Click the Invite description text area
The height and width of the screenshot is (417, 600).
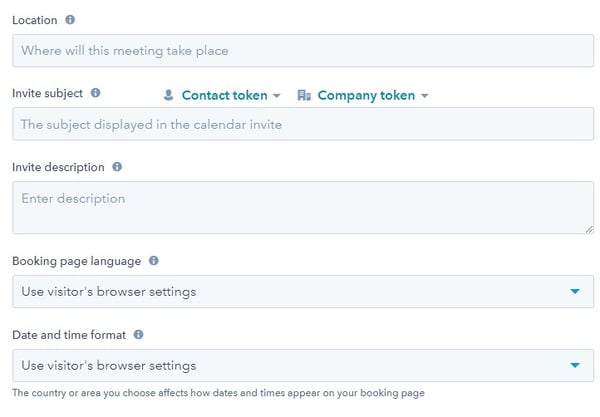(302, 207)
